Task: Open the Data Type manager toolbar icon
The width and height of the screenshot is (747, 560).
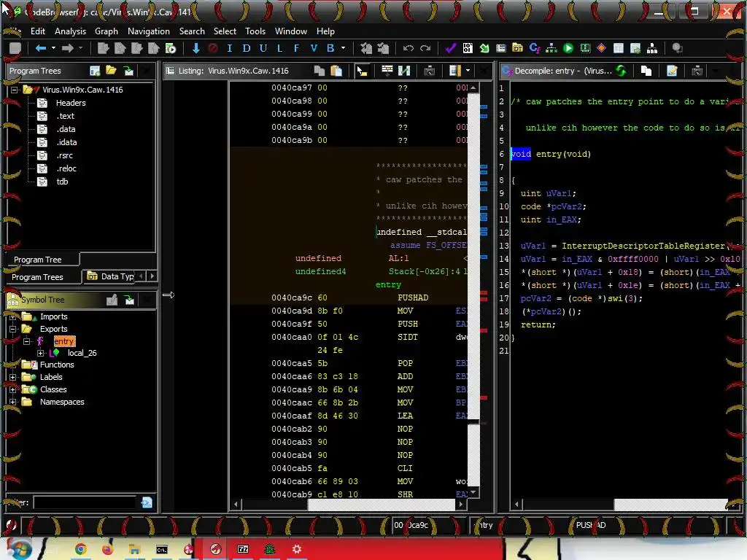Action: (517, 48)
